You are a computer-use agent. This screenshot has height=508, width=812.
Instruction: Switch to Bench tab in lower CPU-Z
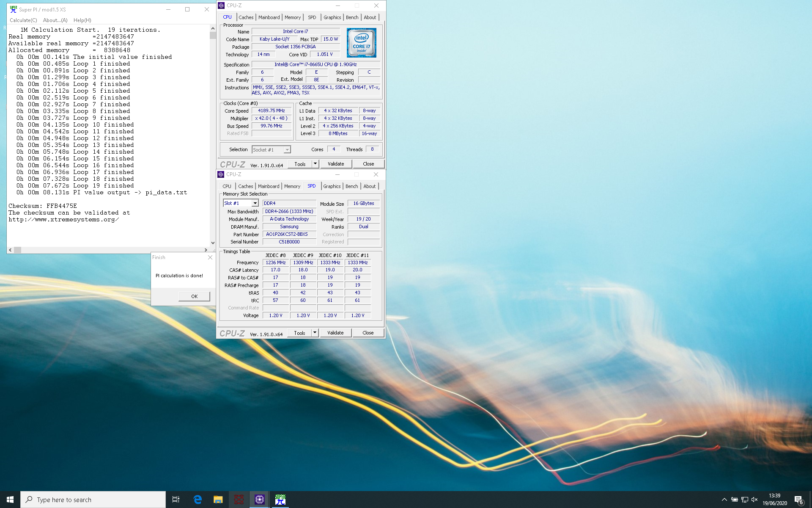coord(351,186)
